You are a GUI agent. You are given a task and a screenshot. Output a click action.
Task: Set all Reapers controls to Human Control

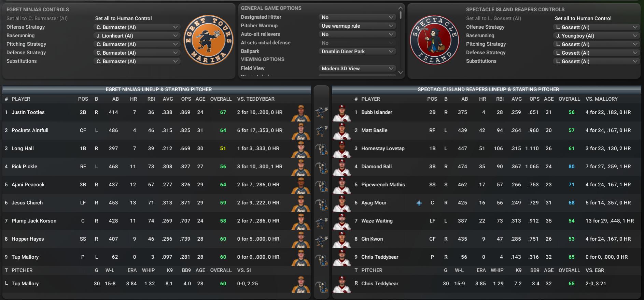[x=583, y=18]
